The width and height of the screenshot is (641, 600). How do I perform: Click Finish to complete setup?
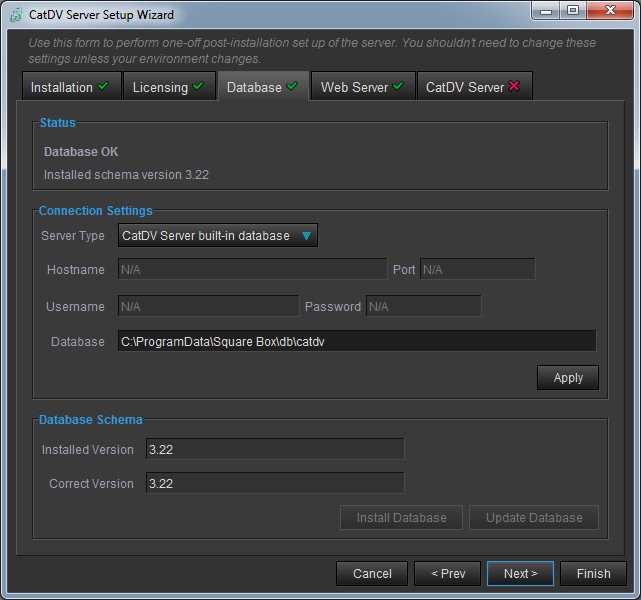593,573
